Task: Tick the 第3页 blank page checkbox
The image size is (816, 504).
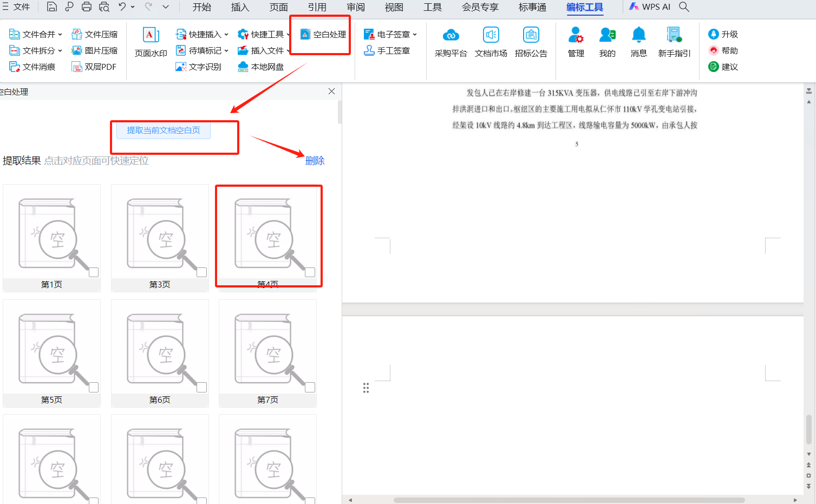Action: coord(202,272)
